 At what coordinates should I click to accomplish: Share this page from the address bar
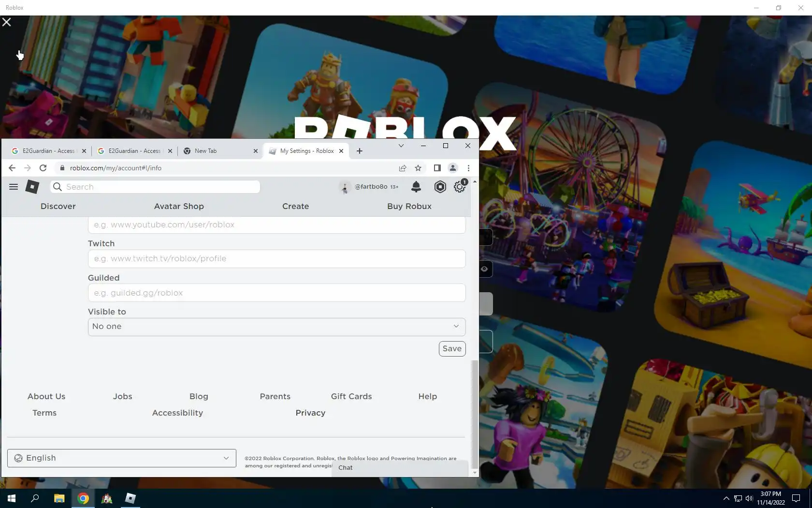(403, 168)
